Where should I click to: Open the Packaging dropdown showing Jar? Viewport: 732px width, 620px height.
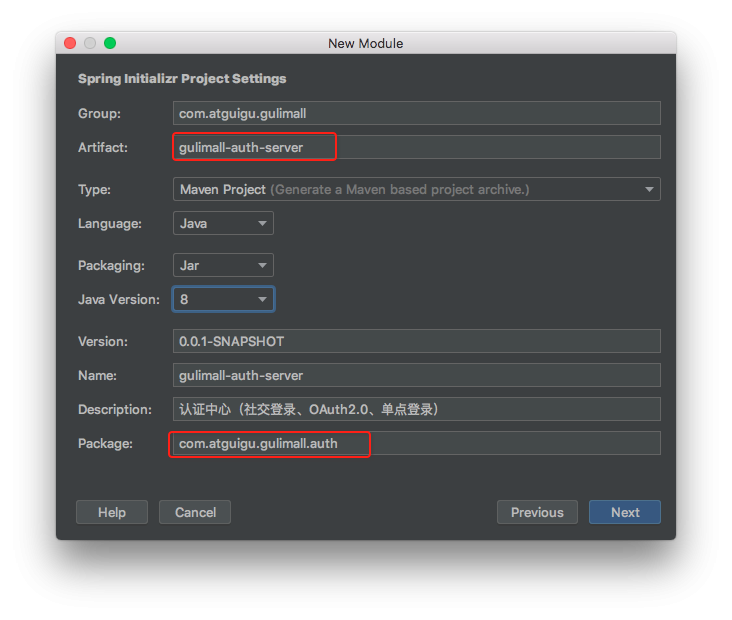223,265
